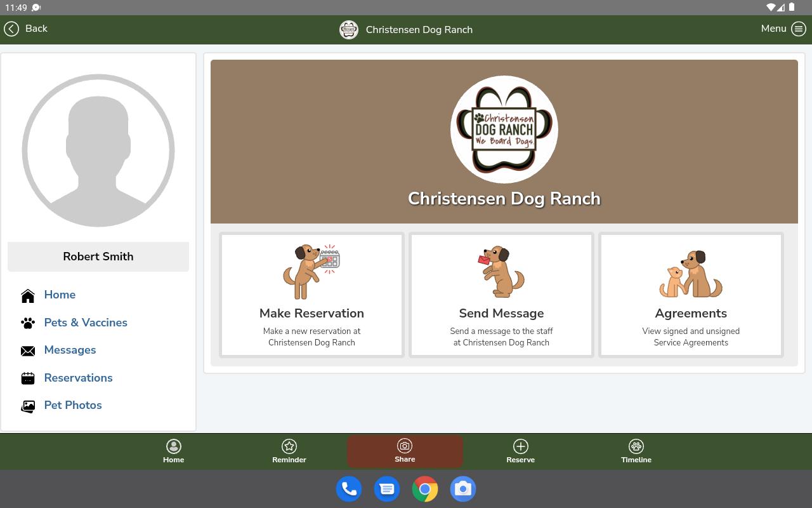Open the hamburger Menu icon
This screenshot has width=812, height=508.
(x=799, y=29)
